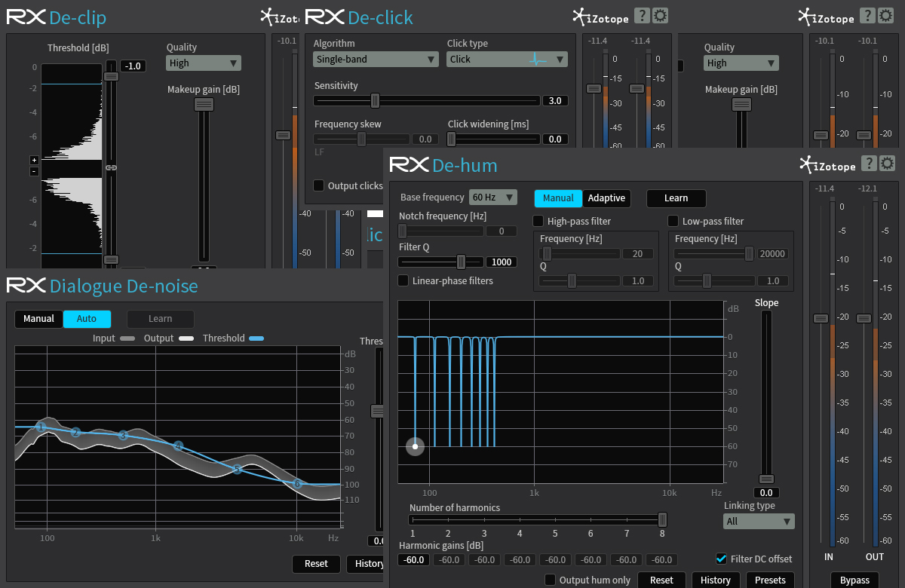This screenshot has height=588, width=905.
Task: Open the Linking type dropdown
Action: coord(759,521)
